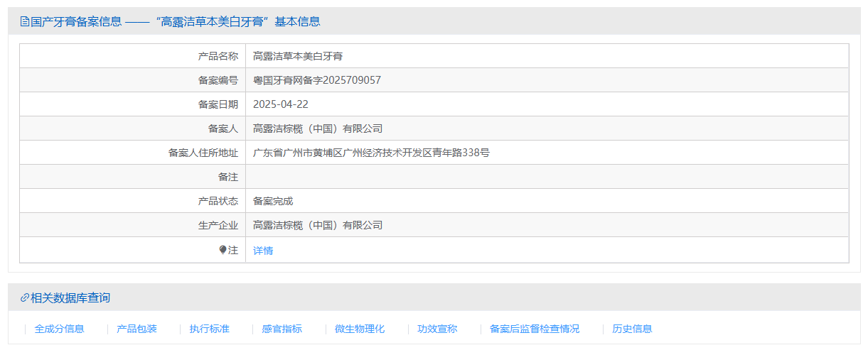Screen dimensions: 868x350
Task: Click the 备案人 label cell
Action: coord(133,128)
